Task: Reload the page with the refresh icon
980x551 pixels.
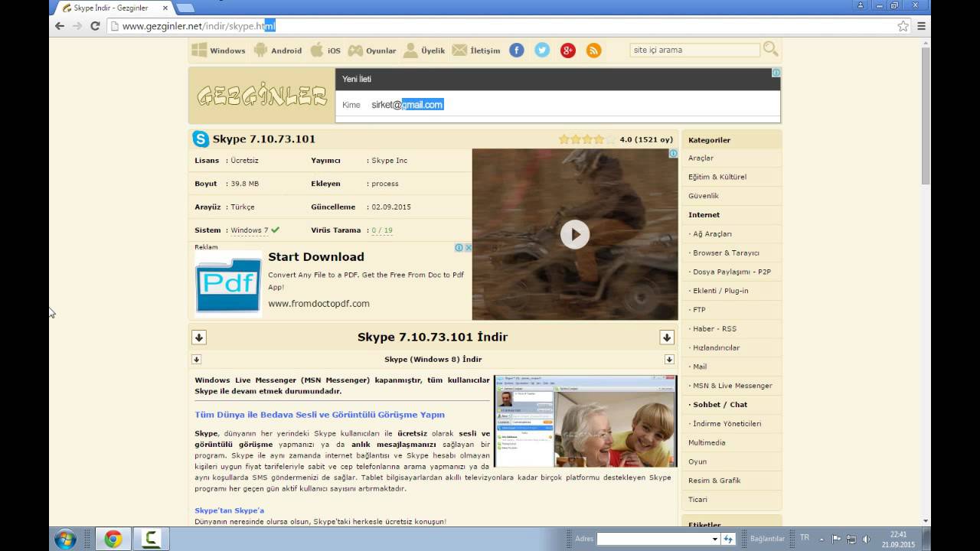Action: click(x=95, y=26)
